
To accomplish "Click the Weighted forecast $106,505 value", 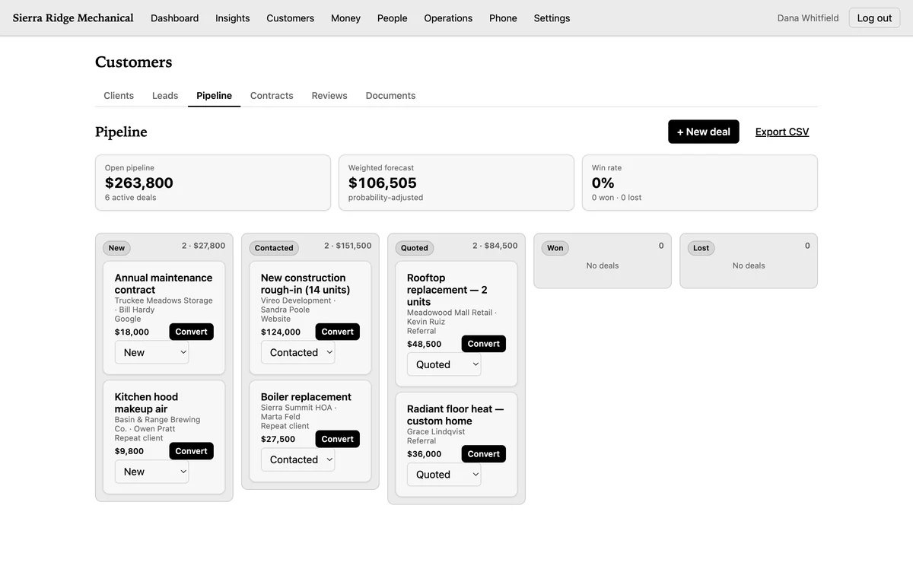I will (x=383, y=183).
